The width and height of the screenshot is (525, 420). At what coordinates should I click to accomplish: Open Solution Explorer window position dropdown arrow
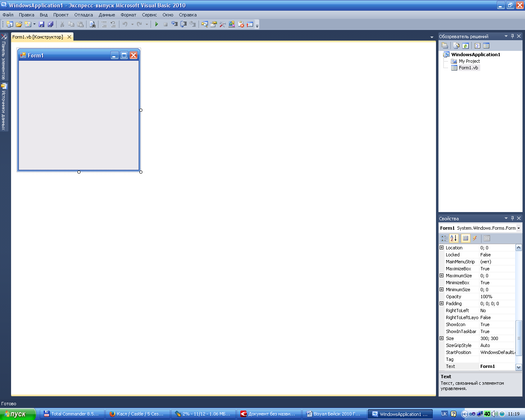point(506,36)
